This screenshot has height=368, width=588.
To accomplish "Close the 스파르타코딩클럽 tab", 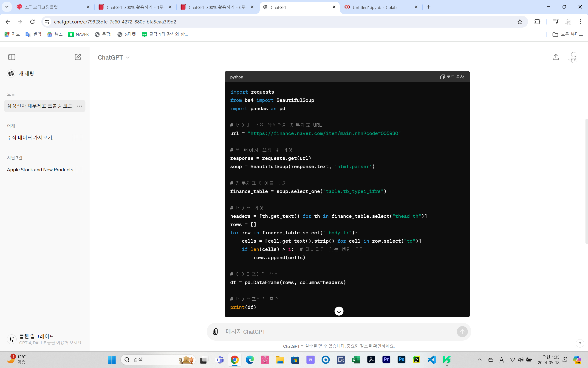I will (88, 7).
